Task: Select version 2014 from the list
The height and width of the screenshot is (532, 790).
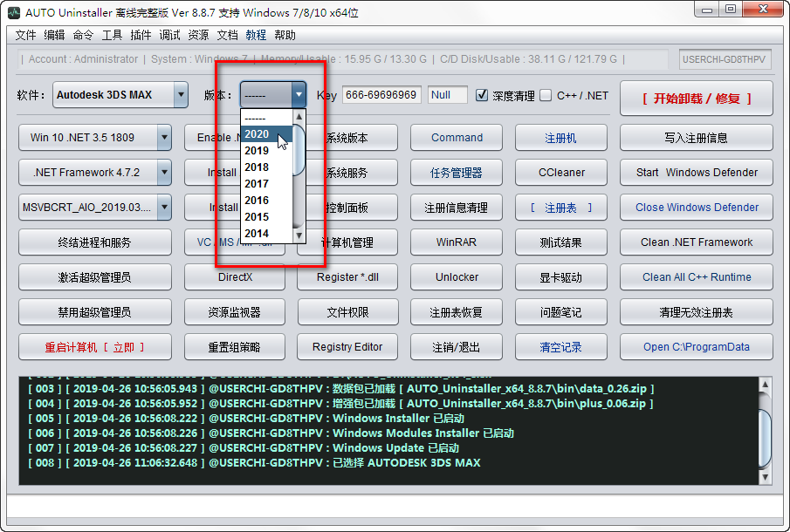Action: [x=266, y=234]
